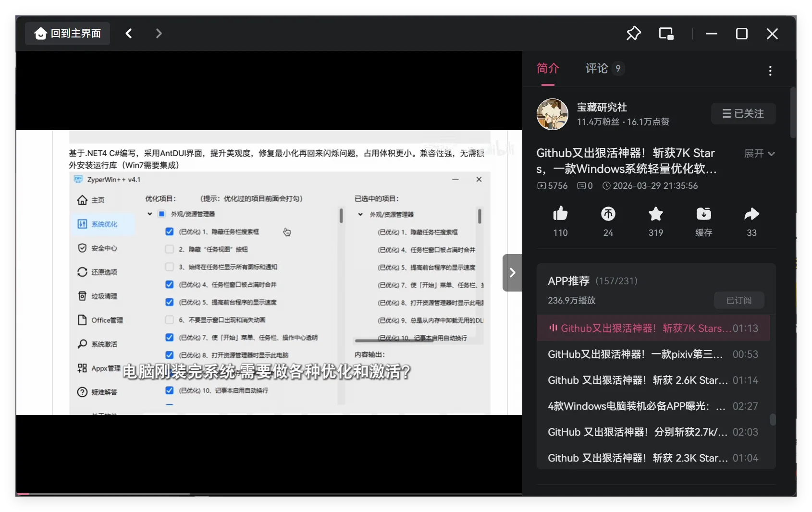
Task: Play the pixiv第三 video in playlist
Action: (x=653, y=354)
